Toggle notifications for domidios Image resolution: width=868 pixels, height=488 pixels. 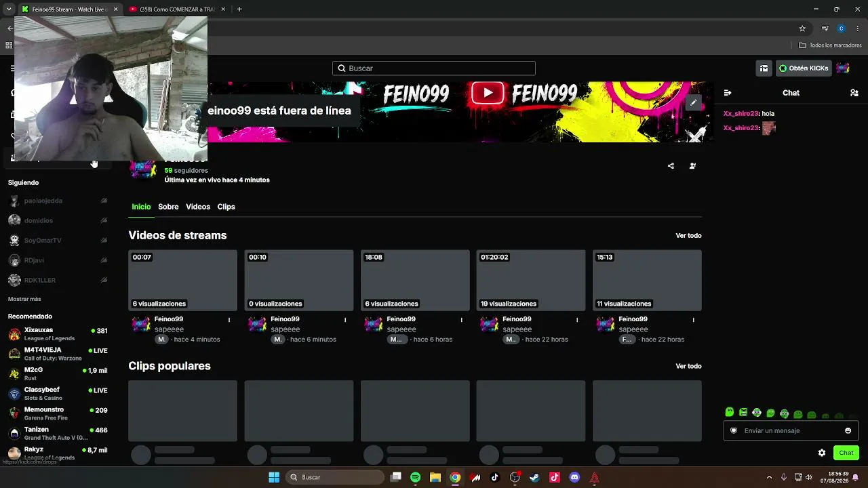pyautogui.click(x=104, y=220)
